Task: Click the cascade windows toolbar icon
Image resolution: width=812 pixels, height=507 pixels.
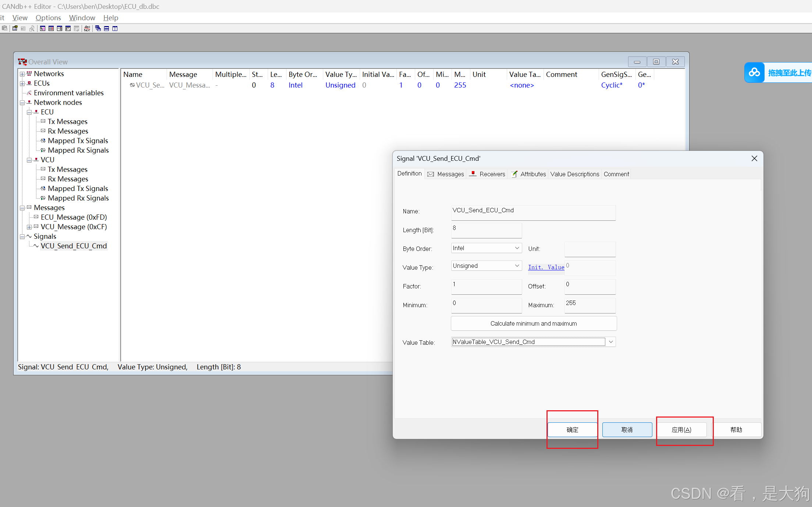Action: 98,28
